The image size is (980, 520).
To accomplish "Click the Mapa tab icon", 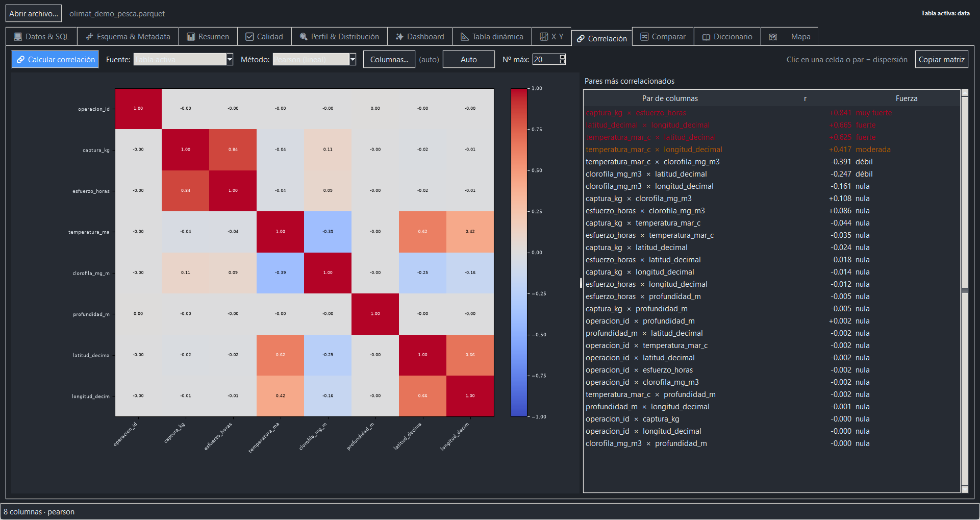I will tap(773, 37).
